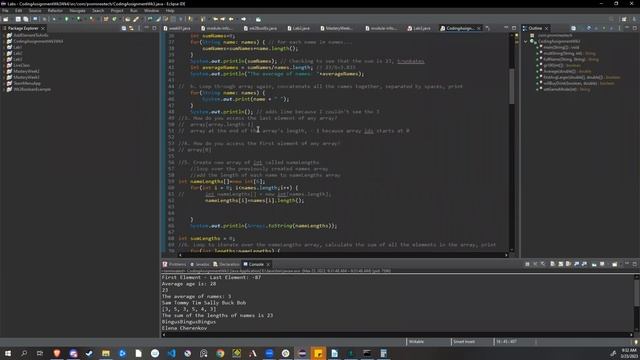The width and height of the screenshot is (640, 360).
Task: Open Sticky Notes from the taskbar
Action: (x=318, y=353)
